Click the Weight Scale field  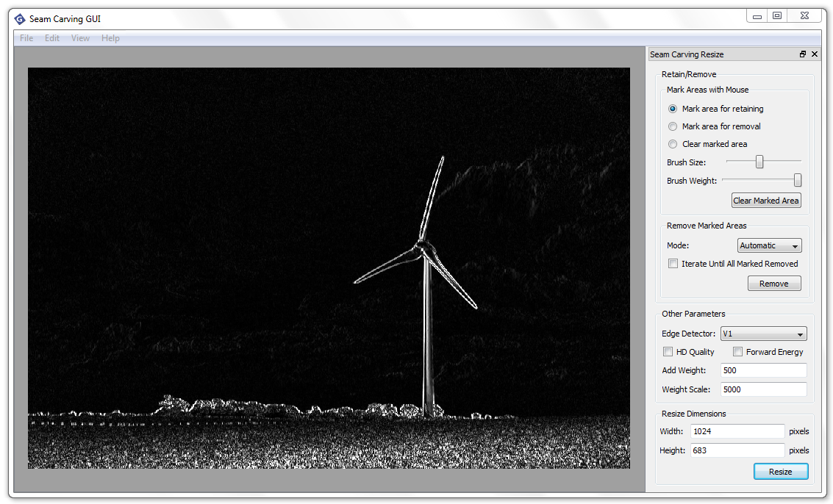[x=763, y=389]
